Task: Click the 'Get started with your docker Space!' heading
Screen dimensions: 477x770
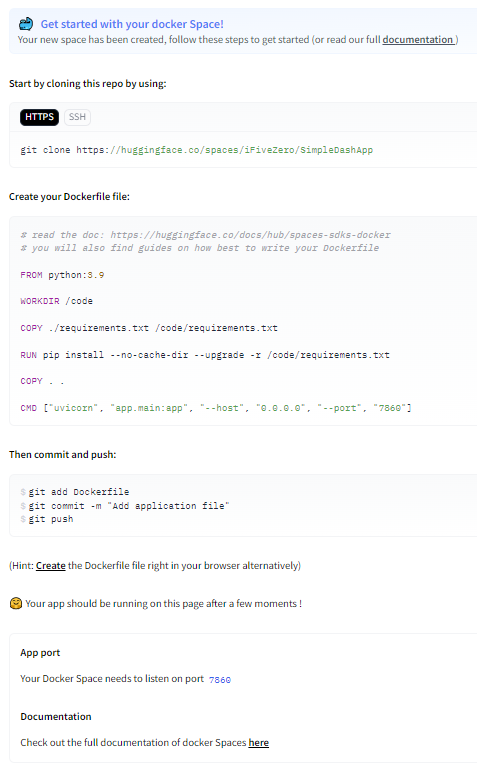Action: (x=132, y=24)
